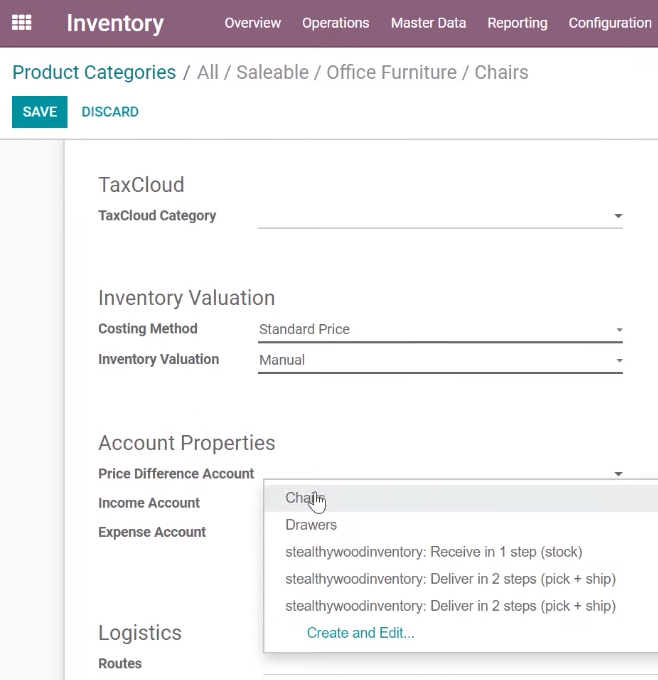Open the Master Data menu

[429, 23]
